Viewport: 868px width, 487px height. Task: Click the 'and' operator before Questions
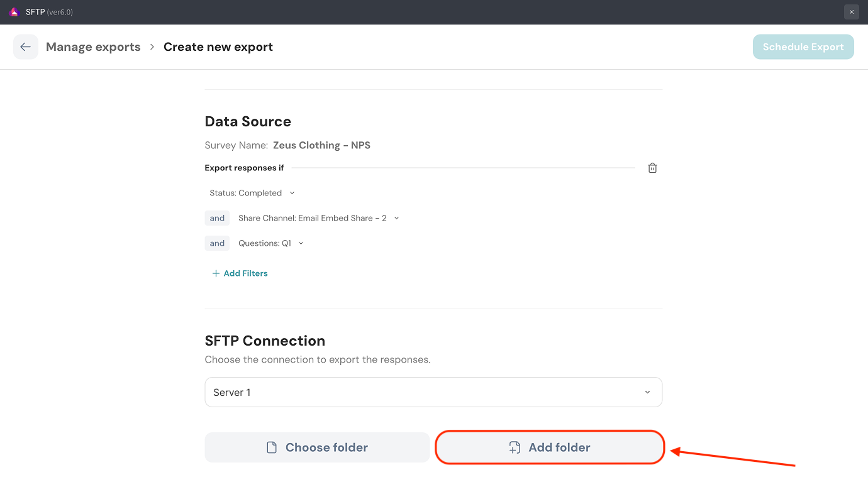pos(217,243)
